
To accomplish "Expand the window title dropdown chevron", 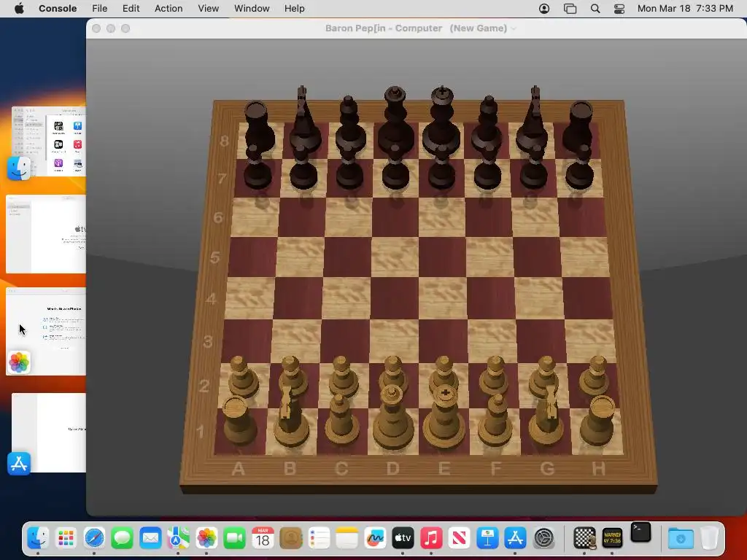I will [x=514, y=28].
